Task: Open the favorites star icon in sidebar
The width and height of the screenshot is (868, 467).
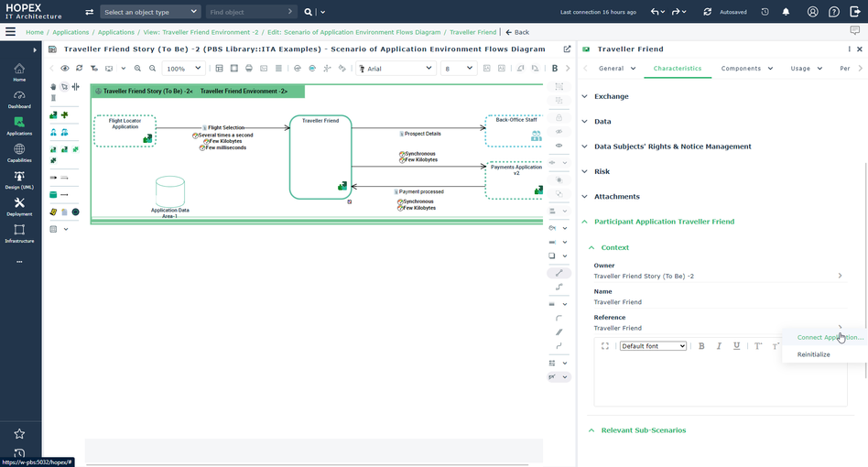Action: (x=19, y=433)
